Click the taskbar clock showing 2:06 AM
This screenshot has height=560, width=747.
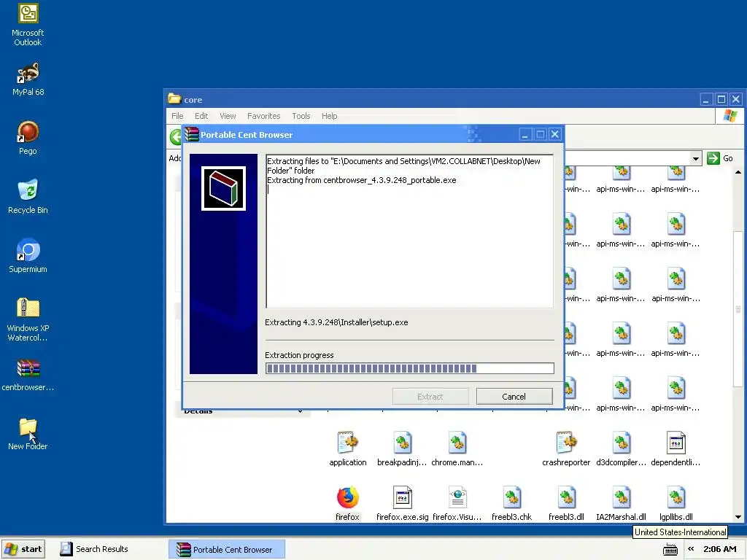[x=719, y=549]
